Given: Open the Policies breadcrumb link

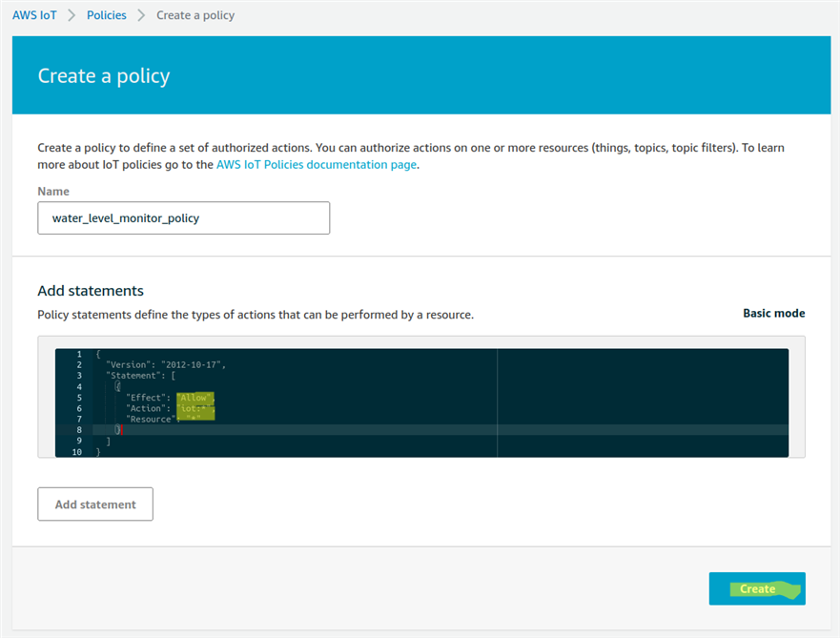Looking at the screenshot, I should click(x=107, y=15).
